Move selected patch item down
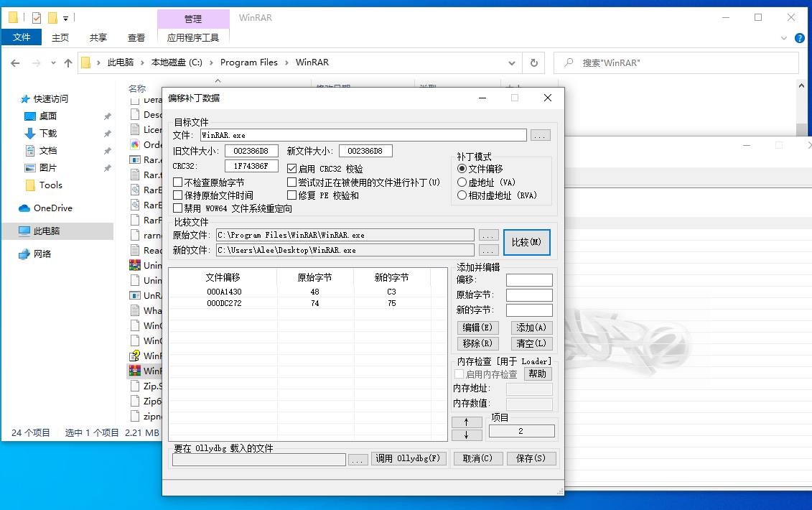The width and height of the screenshot is (812, 510). [x=467, y=435]
